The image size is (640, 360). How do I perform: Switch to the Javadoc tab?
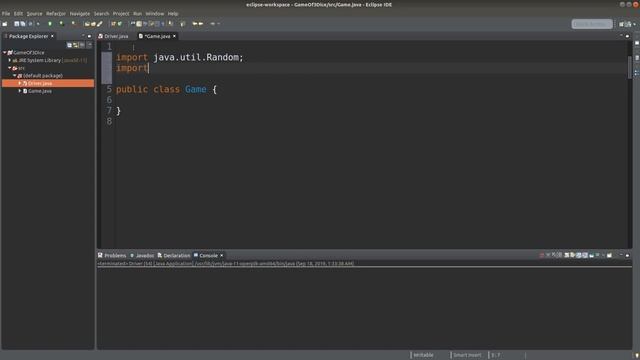pyautogui.click(x=142, y=256)
